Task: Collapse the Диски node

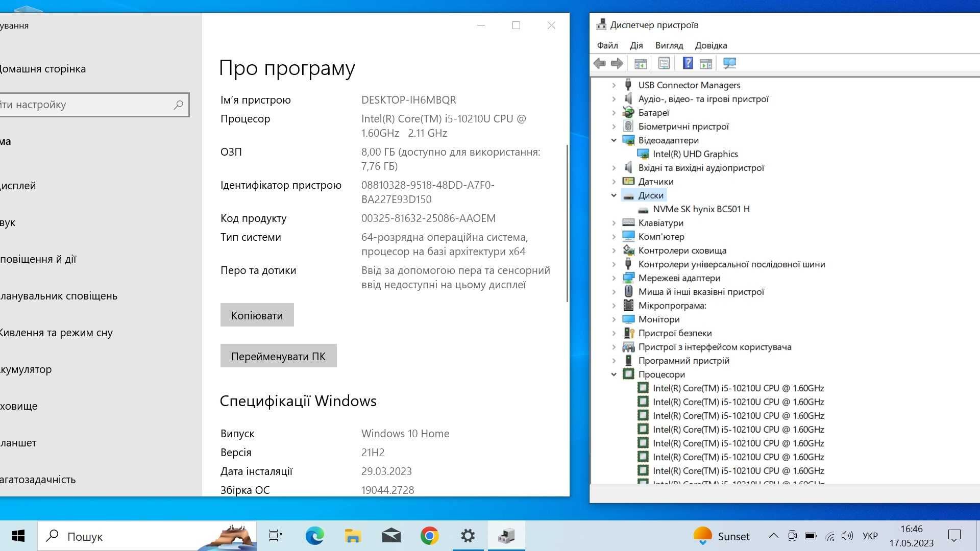Action: (x=614, y=195)
